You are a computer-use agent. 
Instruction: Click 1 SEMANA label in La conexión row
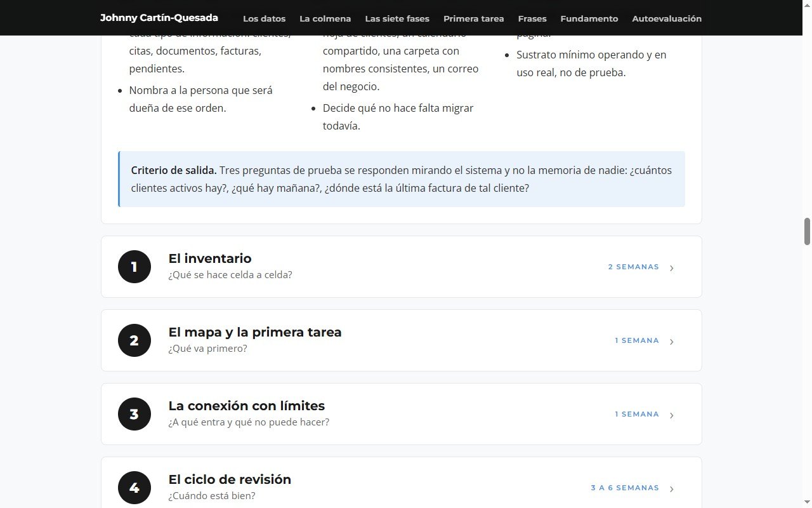click(637, 414)
